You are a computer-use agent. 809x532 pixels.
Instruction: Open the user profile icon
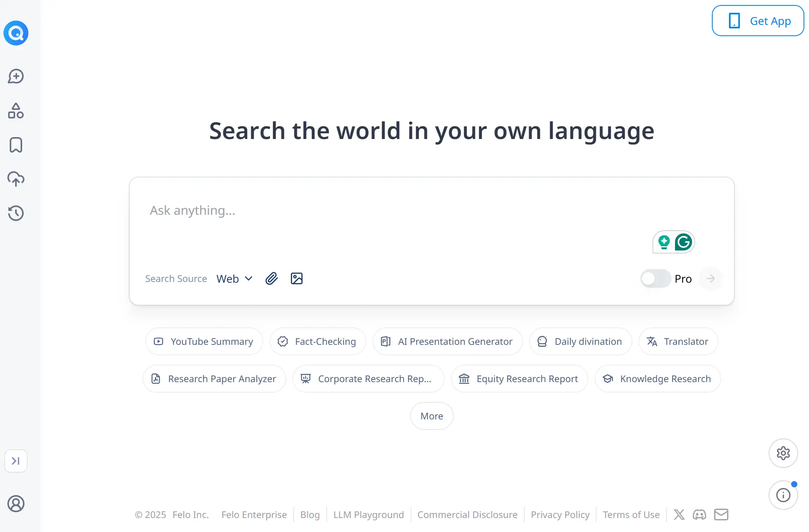(x=16, y=504)
